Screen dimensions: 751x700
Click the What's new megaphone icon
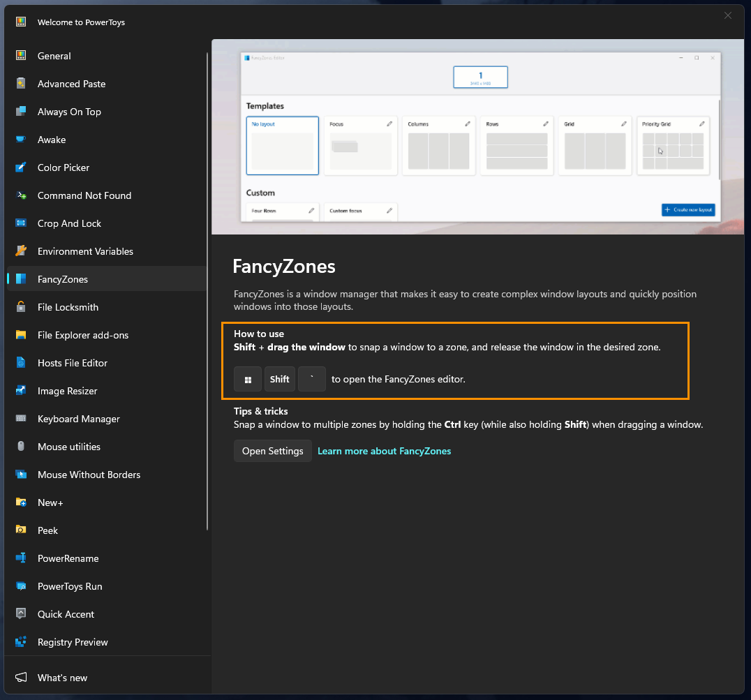(21, 678)
